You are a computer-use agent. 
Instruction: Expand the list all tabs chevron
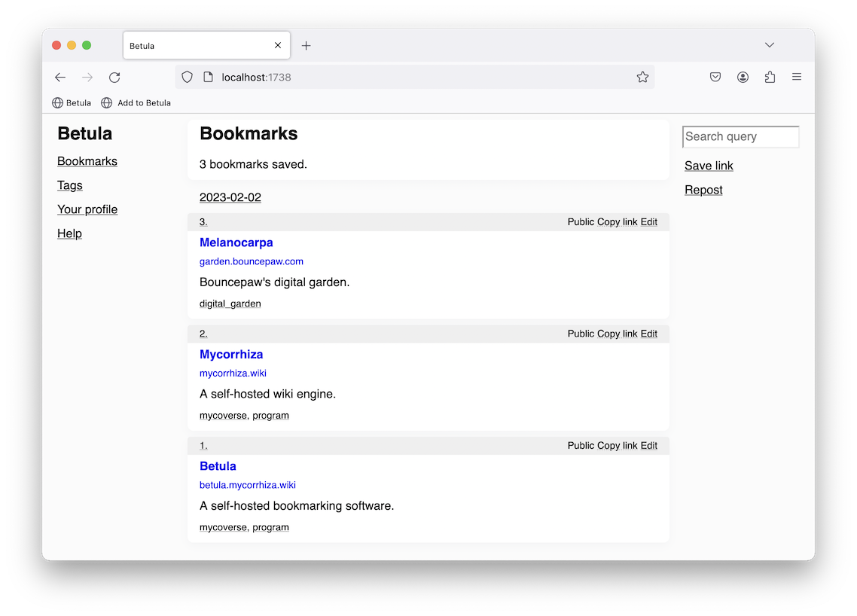770,45
